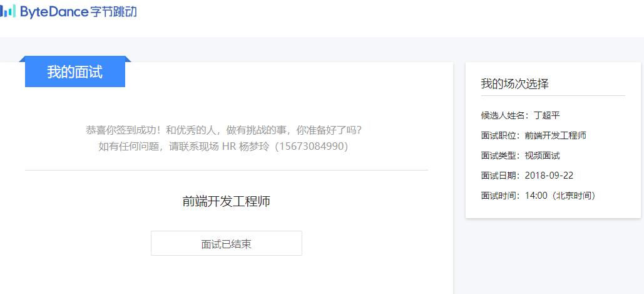The image size is (644, 294).
Task: Click the 面试时间 label
Action: coord(501,196)
